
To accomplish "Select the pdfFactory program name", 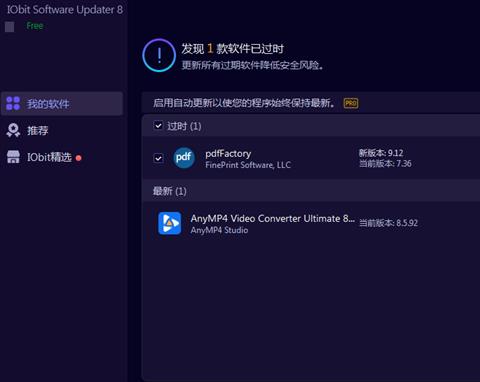I will [228, 154].
